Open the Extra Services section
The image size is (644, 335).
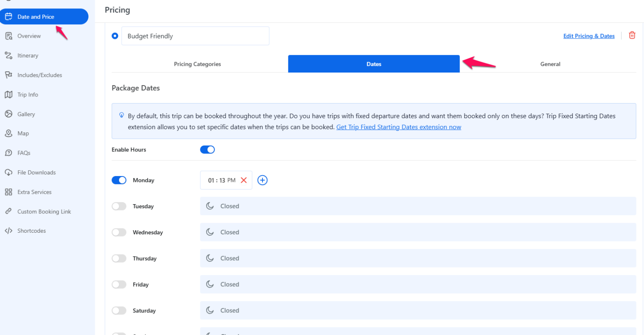[x=34, y=192]
